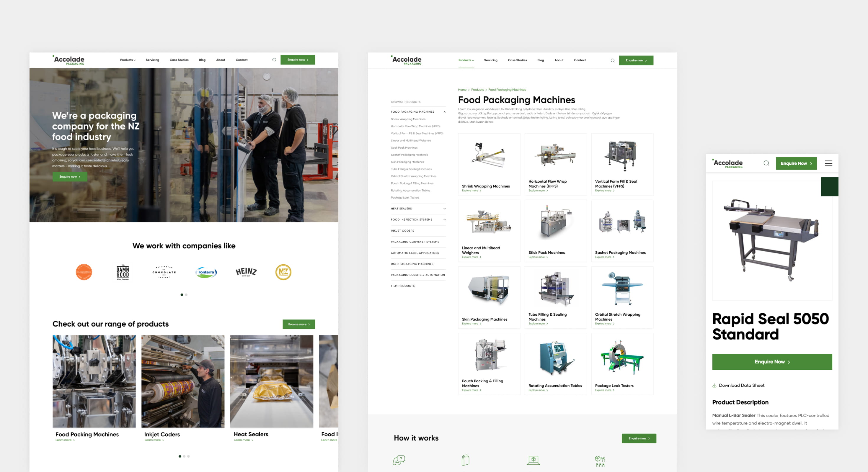Click the search icon in the homepage header
The height and width of the screenshot is (472, 868).
coord(274,60)
